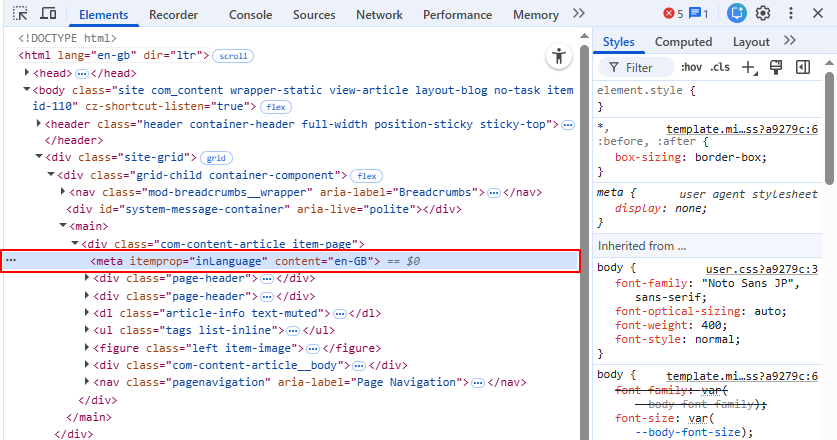Image resolution: width=837 pixels, height=440 pixels.
Task: Open the user.css source link
Action: 762,269
